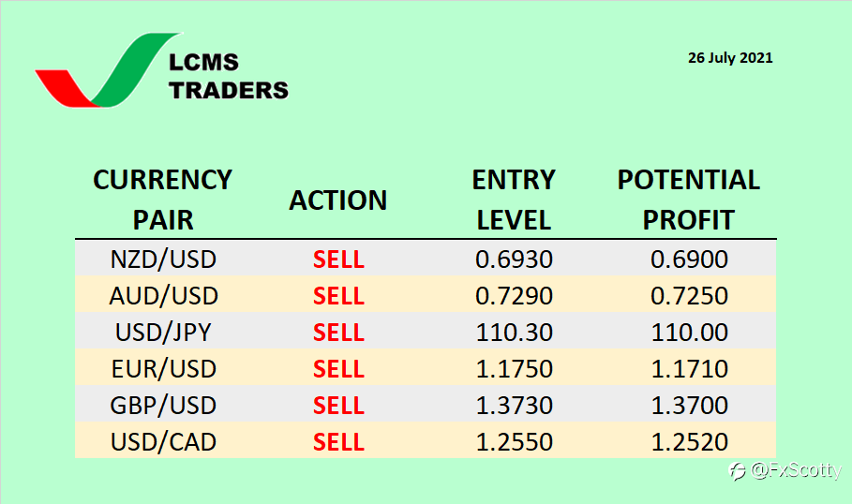Image resolution: width=852 pixels, height=504 pixels.
Task: Click the ENTRY LEVEL column header
Action: (x=514, y=200)
